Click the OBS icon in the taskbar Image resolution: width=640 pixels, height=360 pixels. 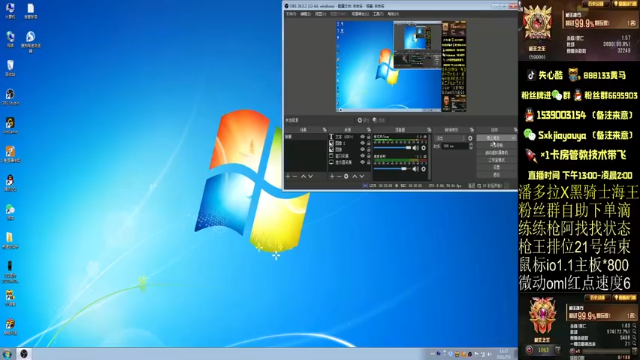[24, 354]
